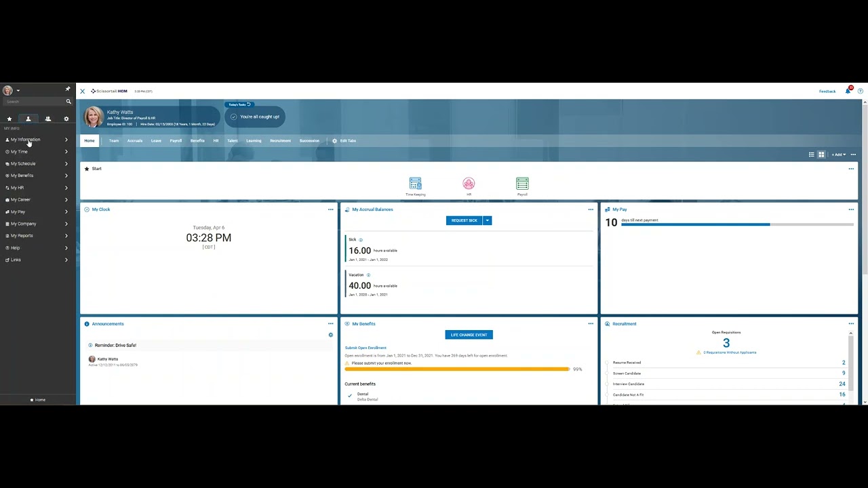Switch to the Leave tab
The height and width of the screenshot is (488, 868).
pyautogui.click(x=156, y=141)
